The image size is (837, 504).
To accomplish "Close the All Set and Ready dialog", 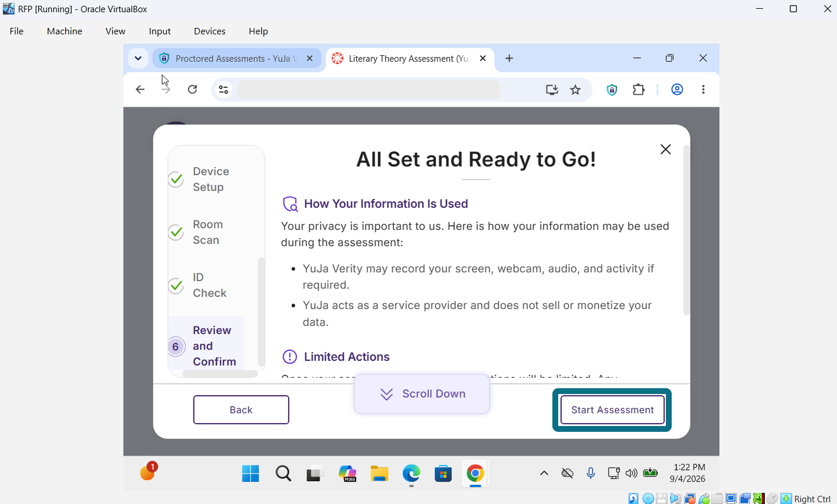I will (665, 150).
